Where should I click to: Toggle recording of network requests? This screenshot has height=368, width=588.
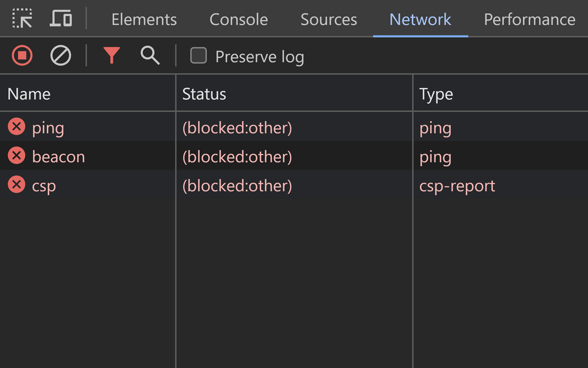pyautogui.click(x=22, y=56)
